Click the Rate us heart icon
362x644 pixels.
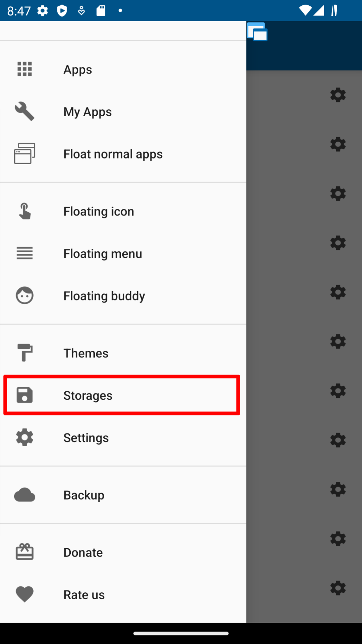tap(24, 594)
